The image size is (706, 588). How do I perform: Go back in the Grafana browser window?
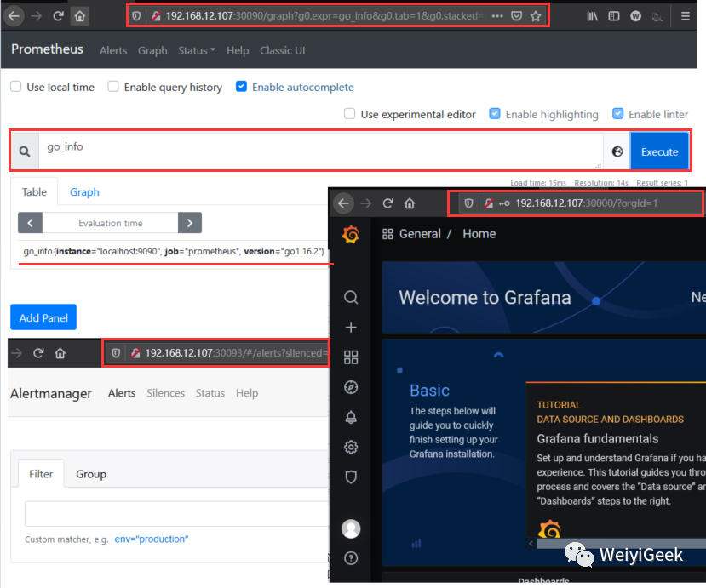coord(343,203)
